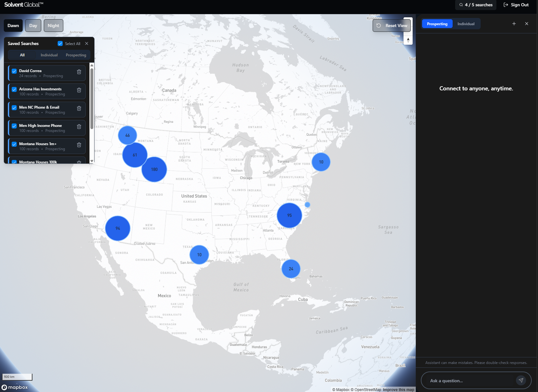The height and width of the screenshot is (392, 538).
Task: Filter saved searches by Individual tab
Action: coord(49,55)
